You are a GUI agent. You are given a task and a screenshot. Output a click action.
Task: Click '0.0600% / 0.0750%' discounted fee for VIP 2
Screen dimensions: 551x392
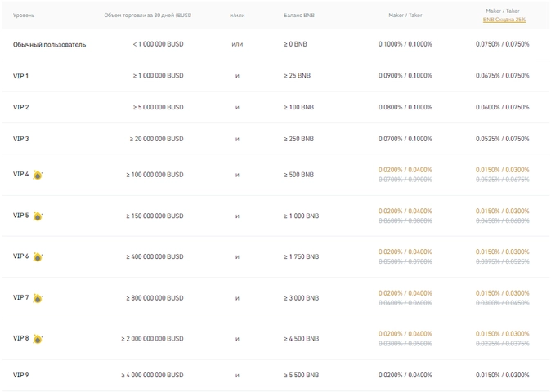point(503,107)
